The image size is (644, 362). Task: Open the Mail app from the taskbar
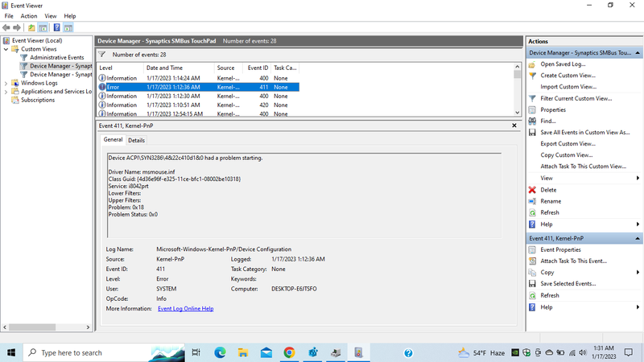(266, 352)
